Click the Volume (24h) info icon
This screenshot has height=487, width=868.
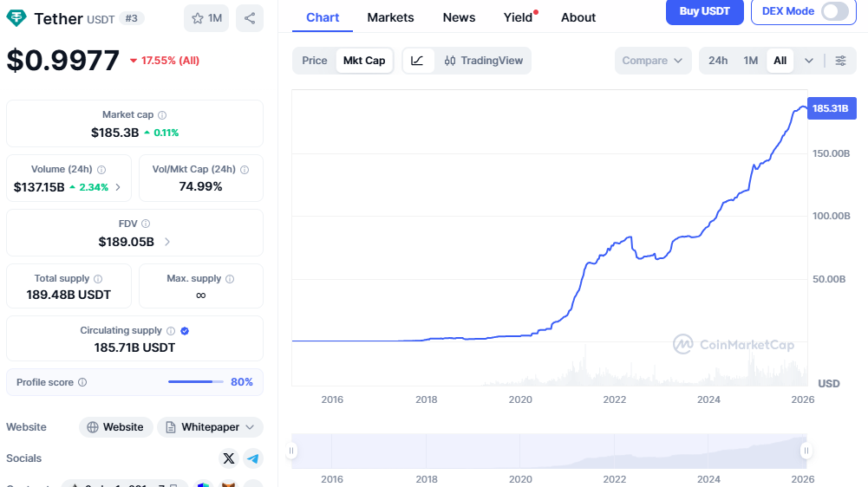coord(101,170)
